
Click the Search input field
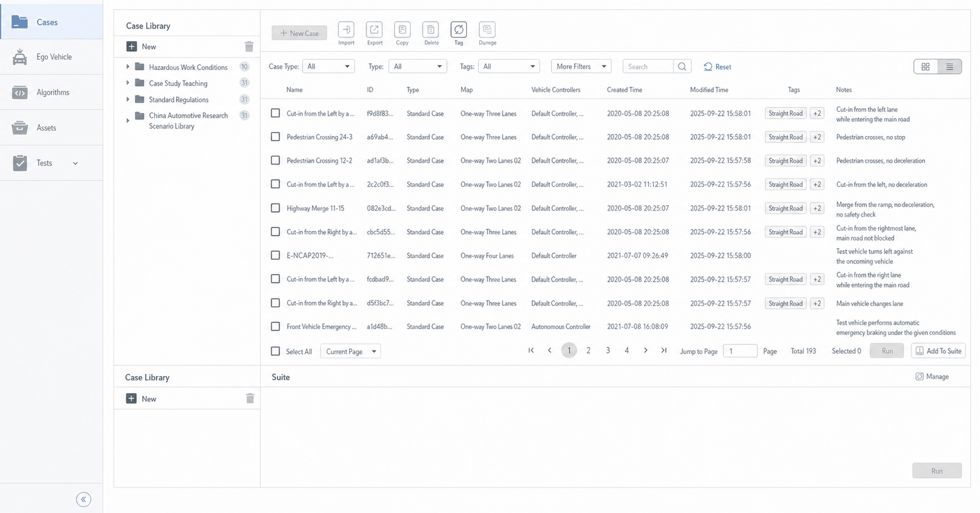pos(648,66)
